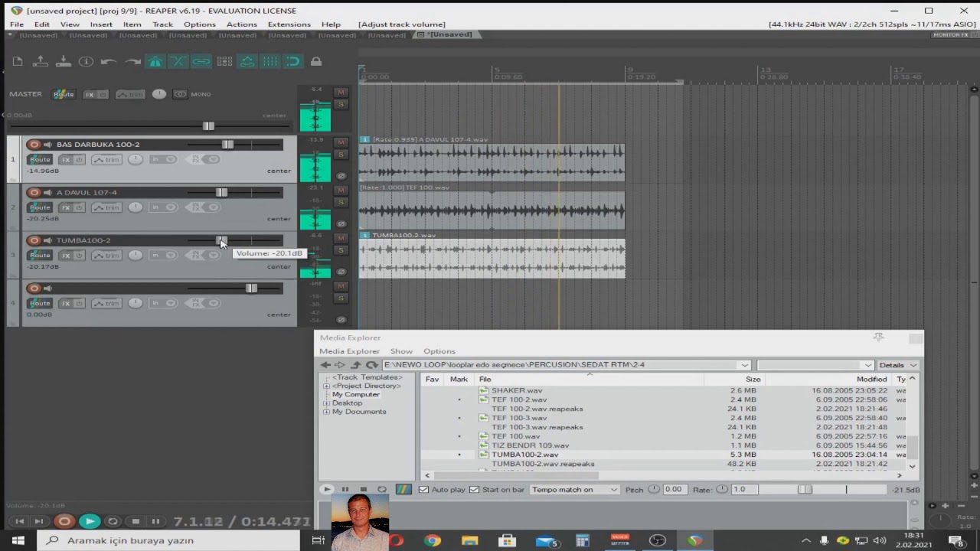Image resolution: width=980 pixels, height=551 pixels.
Task: Click Media Explorer up-folder arrow
Action: (x=354, y=365)
